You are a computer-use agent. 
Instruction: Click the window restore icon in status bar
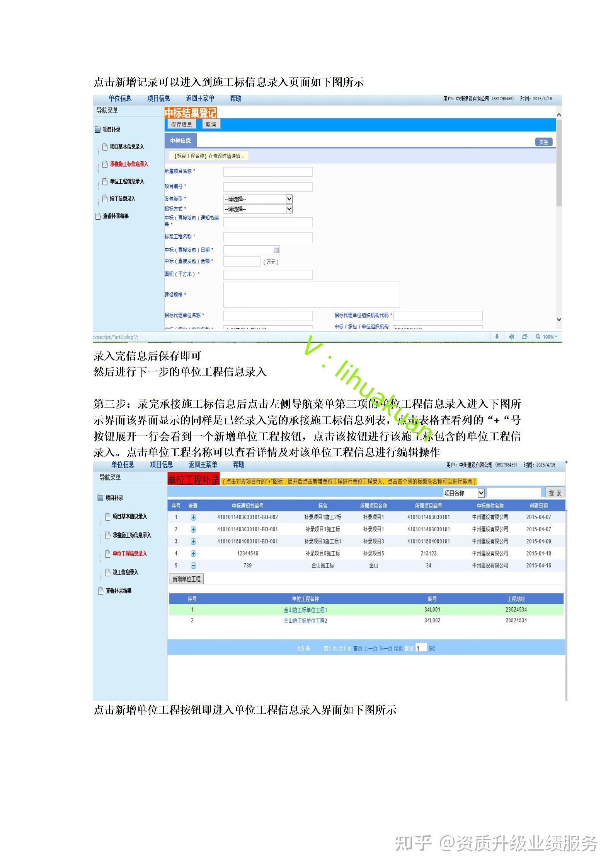pos(524,337)
